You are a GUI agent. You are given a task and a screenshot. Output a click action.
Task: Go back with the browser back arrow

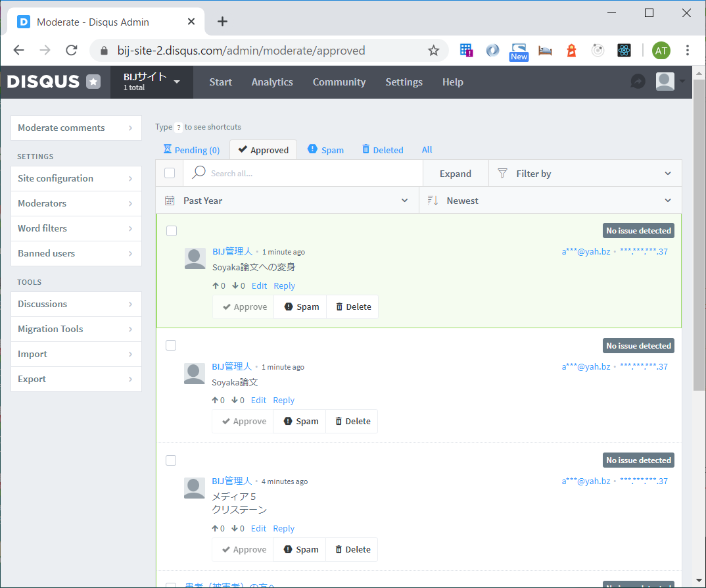(19, 50)
